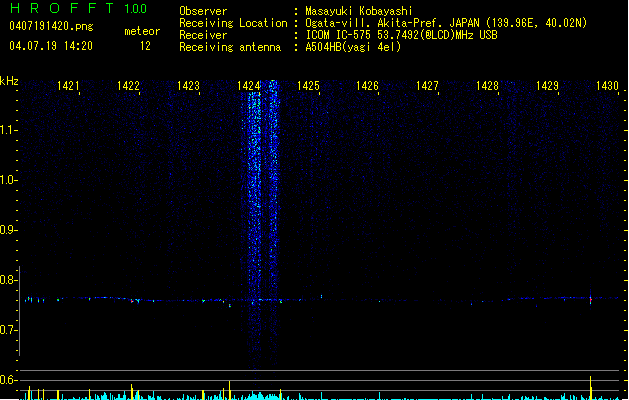Screen dimensions: 629x400
Task: Click the 1430 time axis marker
Action: (x=607, y=86)
